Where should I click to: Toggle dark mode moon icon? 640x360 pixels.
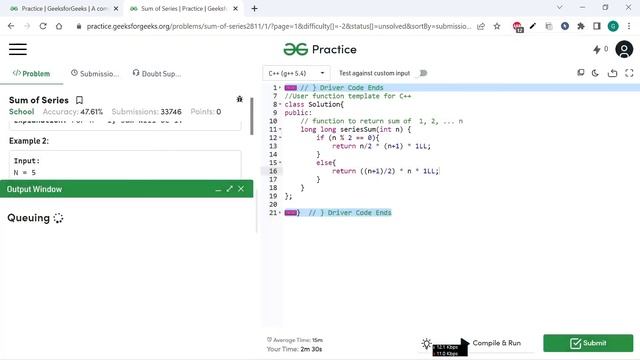point(595,73)
